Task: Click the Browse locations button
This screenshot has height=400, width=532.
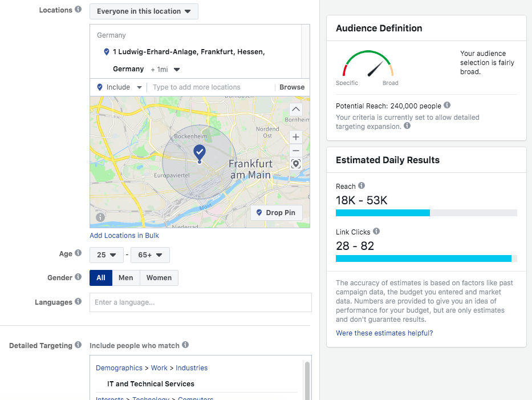Action: point(292,87)
